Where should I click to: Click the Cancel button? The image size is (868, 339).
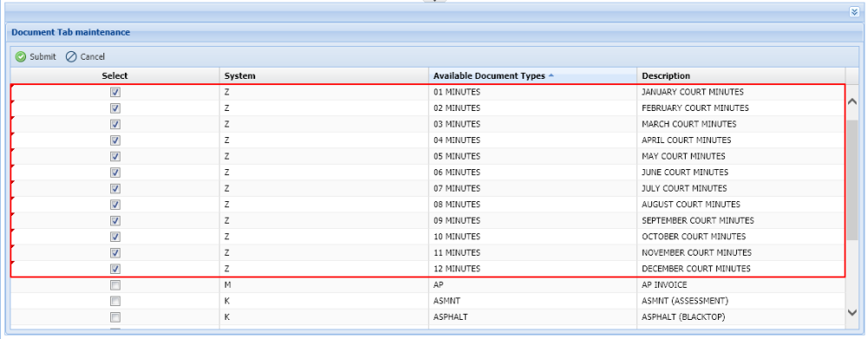[85, 56]
